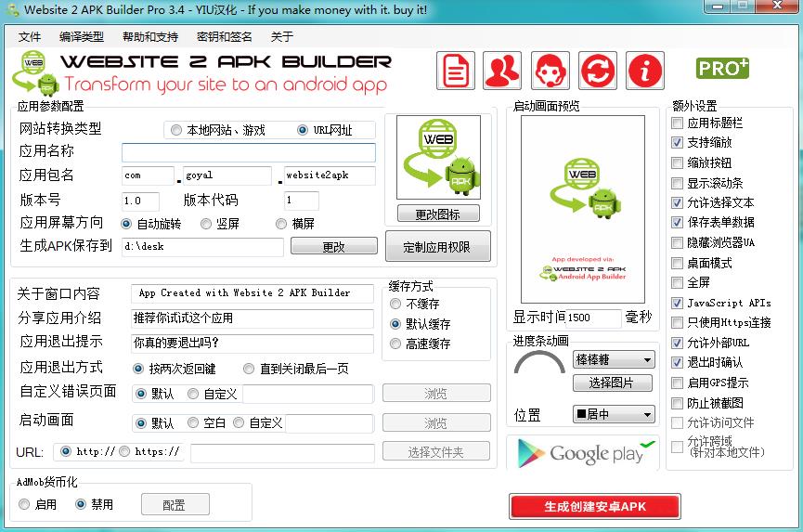Toggle 退出时确认 checkbox
This screenshot has width=803, height=532.
(677, 362)
